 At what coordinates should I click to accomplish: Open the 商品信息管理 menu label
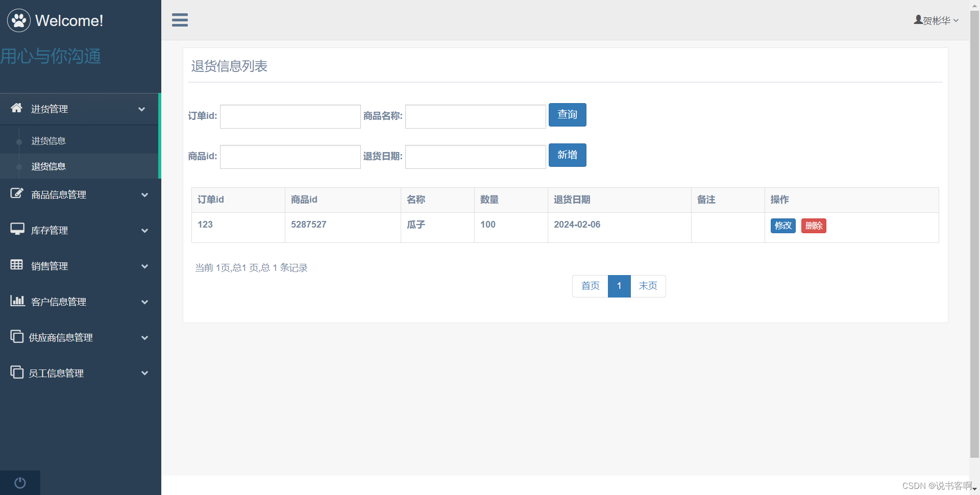click(x=59, y=195)
